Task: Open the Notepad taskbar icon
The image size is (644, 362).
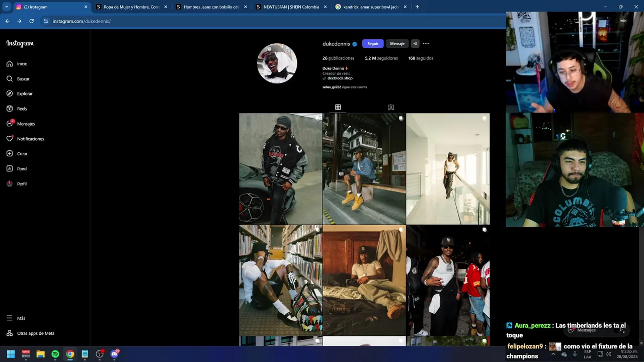Action: [85, 354]
